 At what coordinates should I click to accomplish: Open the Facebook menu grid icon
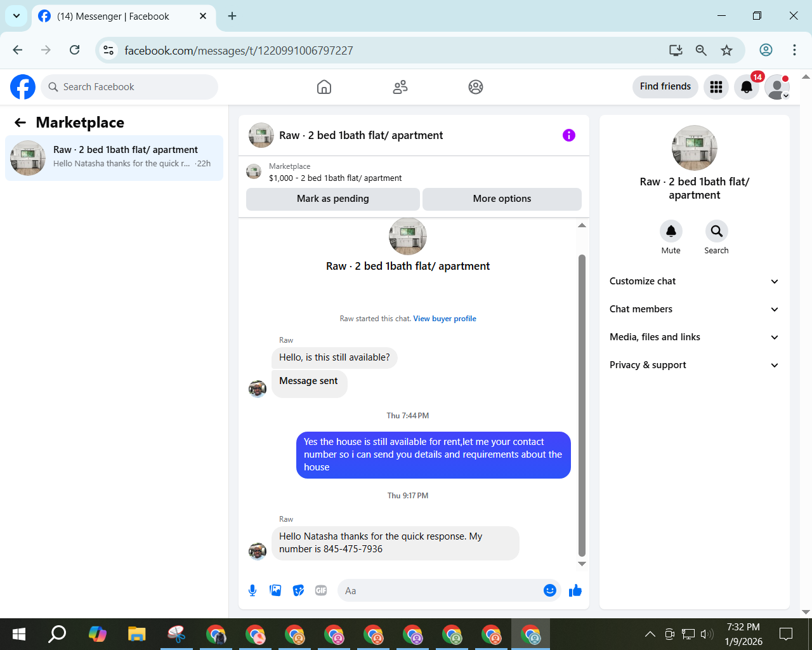(x=716, y=87)
